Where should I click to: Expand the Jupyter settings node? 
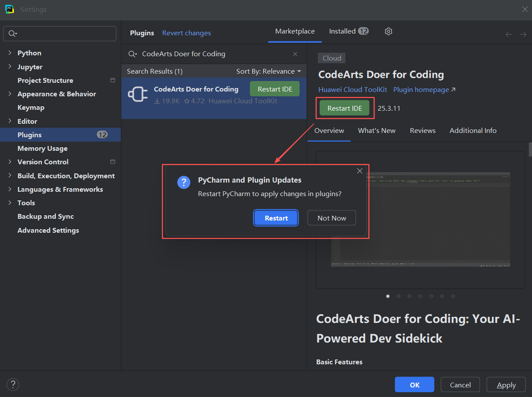10,67
